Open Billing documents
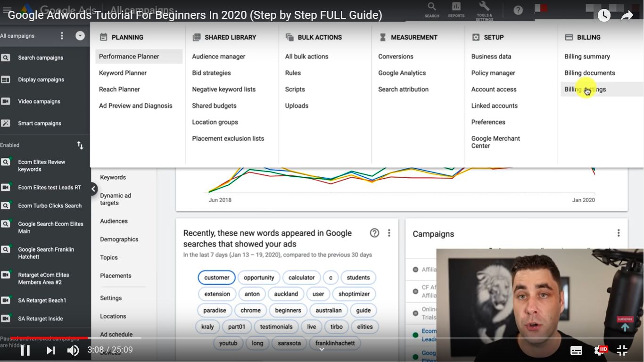This screenshot has height=362, width=644. click(589, 73)
